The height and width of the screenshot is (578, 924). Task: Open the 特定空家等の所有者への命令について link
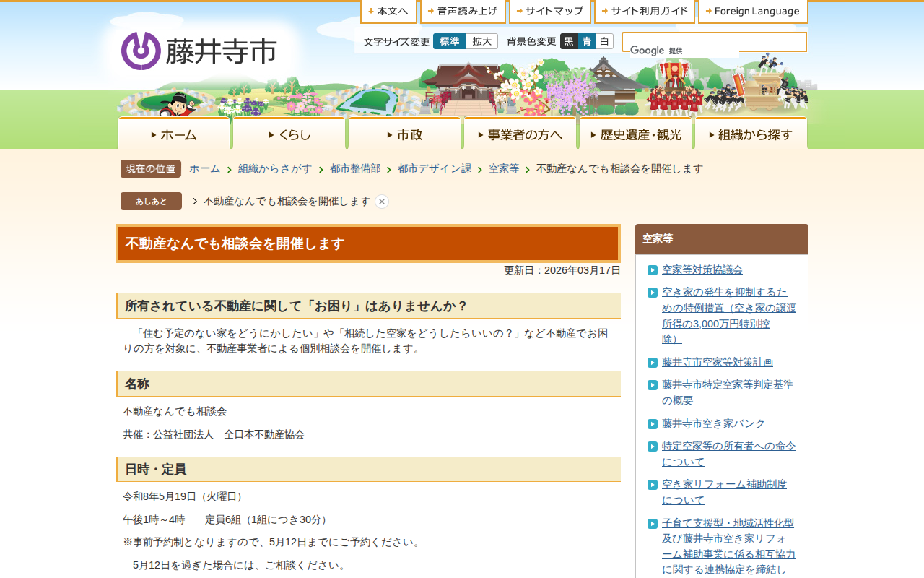pyautogui.click(x=729, y=454)
